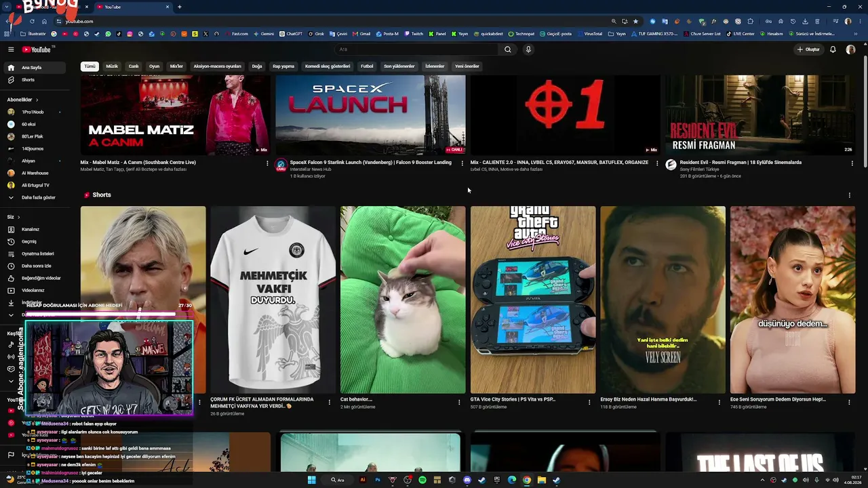Select the Futbol filter chip

[x=367, y=66]
